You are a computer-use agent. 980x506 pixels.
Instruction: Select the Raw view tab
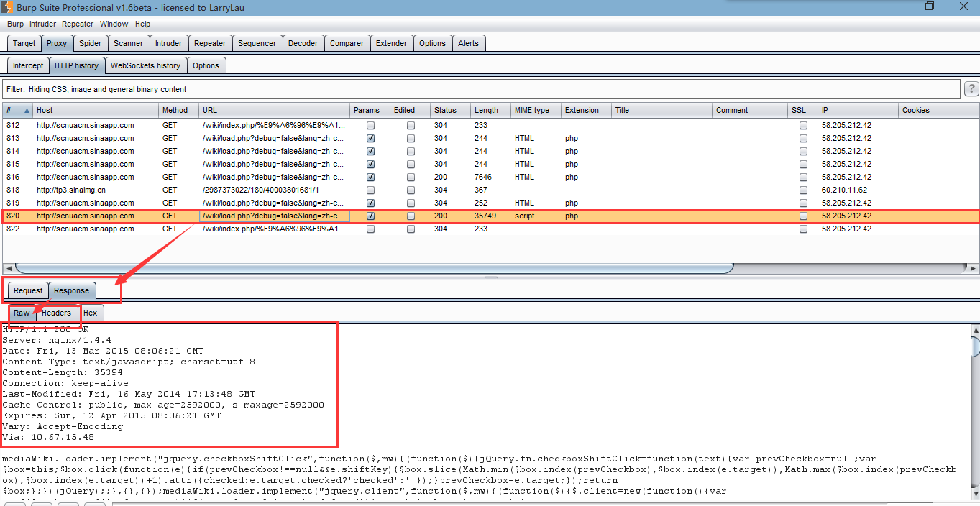coord(22,313)
